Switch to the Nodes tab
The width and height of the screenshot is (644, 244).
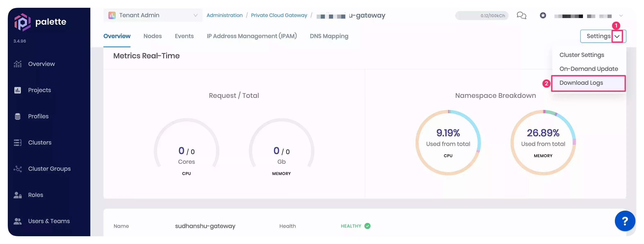pyautogui.click(x=153, y=36)
